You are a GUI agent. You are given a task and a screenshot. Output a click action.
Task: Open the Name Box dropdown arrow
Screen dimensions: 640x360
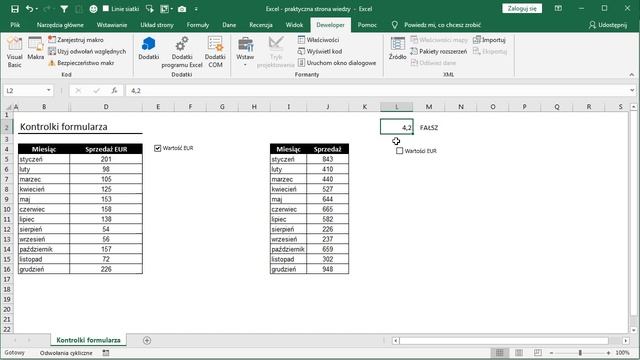click(x=49, y=90)
